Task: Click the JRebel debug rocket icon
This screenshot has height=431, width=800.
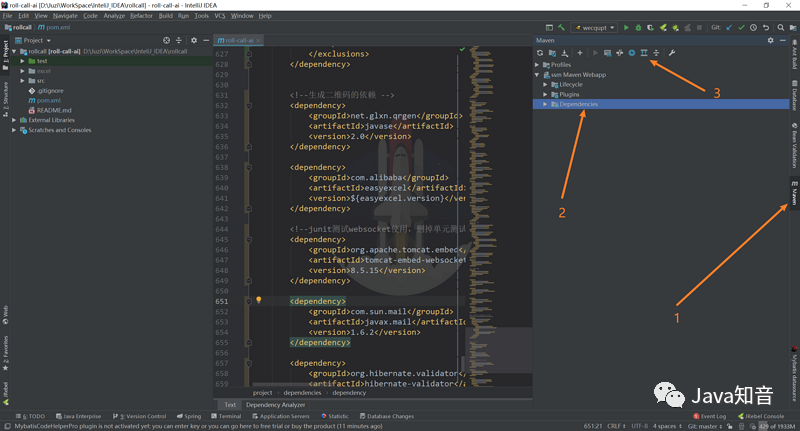Action: (x=676, y=28)
